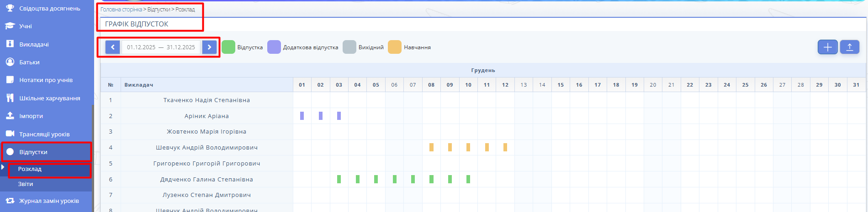This screenshot has width=868, height=212.
Task: Select Розклад submenu item
Action: pyautogui.click(x=30, y=169)
